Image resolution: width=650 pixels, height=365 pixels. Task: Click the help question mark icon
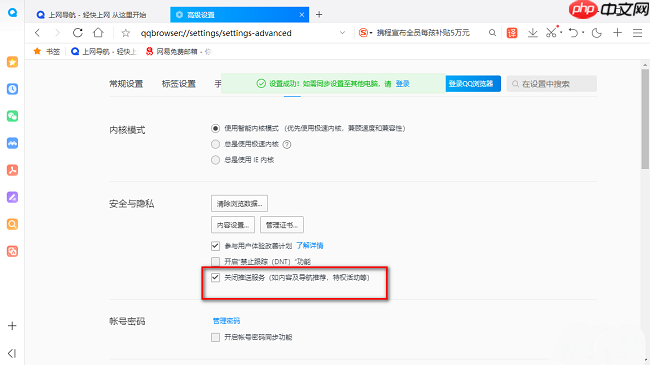286,144
